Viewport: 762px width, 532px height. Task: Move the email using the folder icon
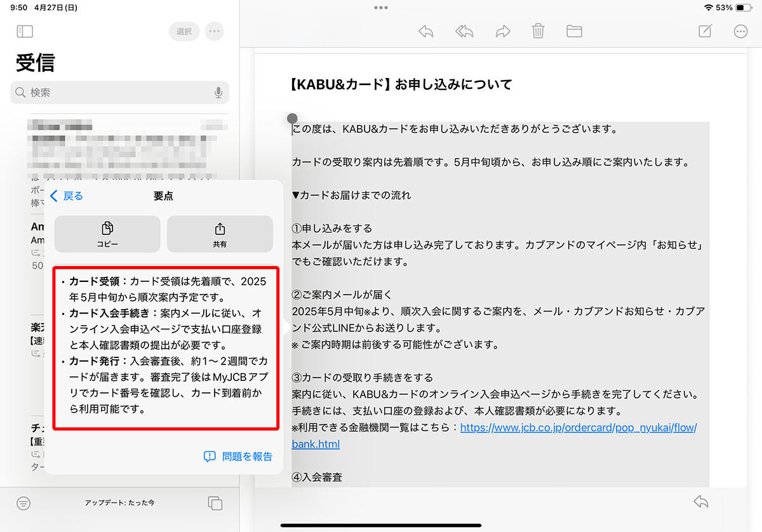coord(574,31)
